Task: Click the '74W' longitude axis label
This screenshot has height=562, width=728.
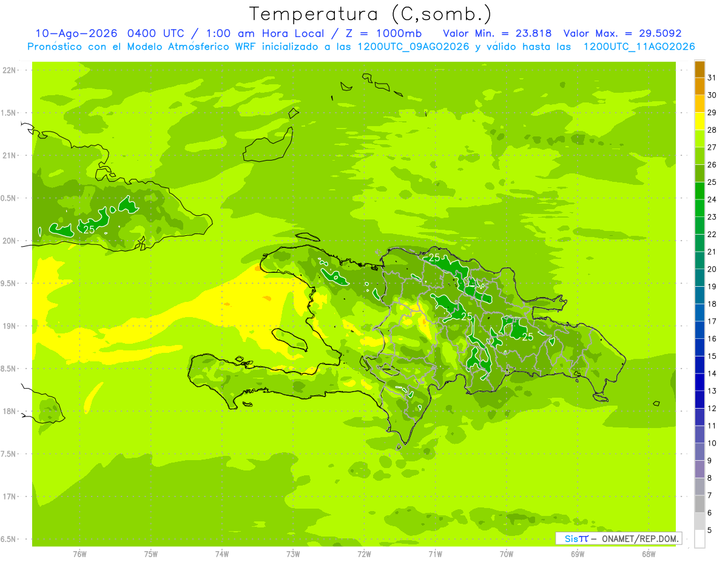Action: click(x=222, y=554)
